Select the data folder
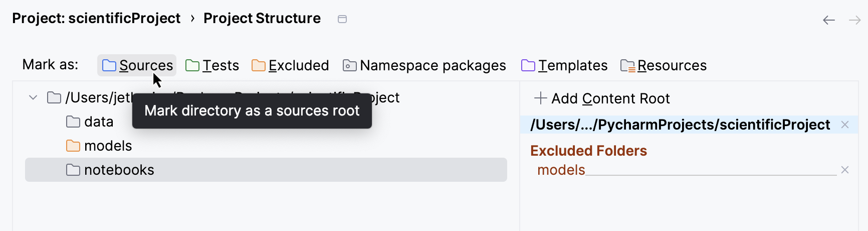 pyautogui.click(x=99, y=122)
